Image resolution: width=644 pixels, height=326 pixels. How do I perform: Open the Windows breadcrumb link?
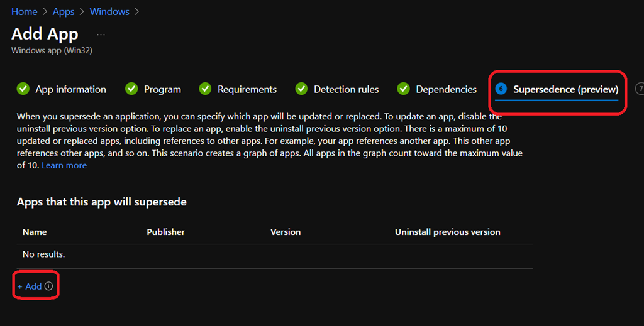(109, 12)
